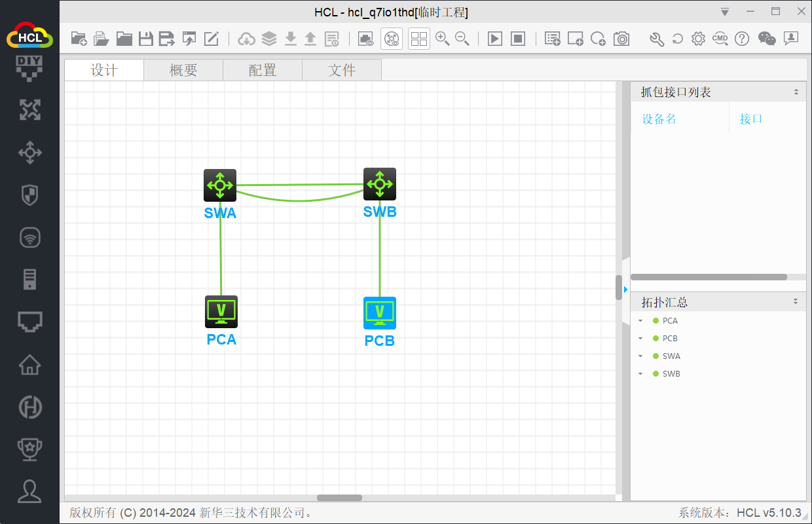
Task: Open the wrench tools icon
Action: (657, 39)
